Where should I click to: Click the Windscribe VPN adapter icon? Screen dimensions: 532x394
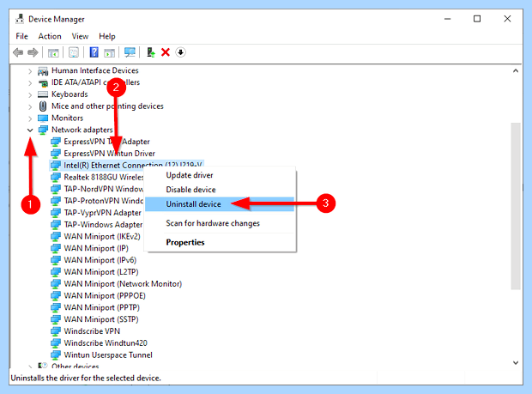(56, 331)
